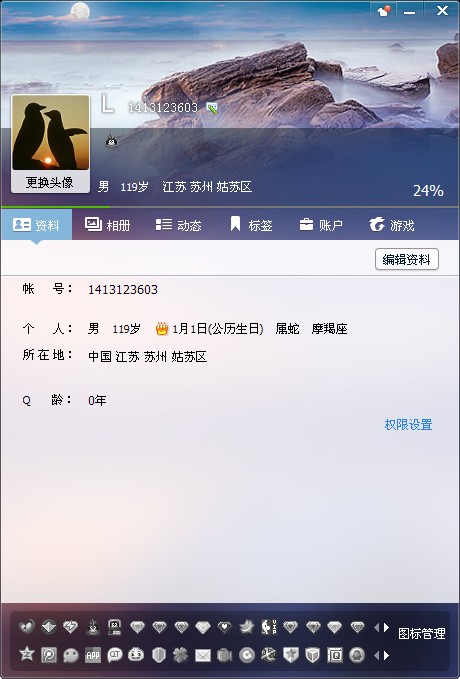Select the 游戏 tab
Image resolution: width=460 pixels, height=679 pixels.
(392, 225)
